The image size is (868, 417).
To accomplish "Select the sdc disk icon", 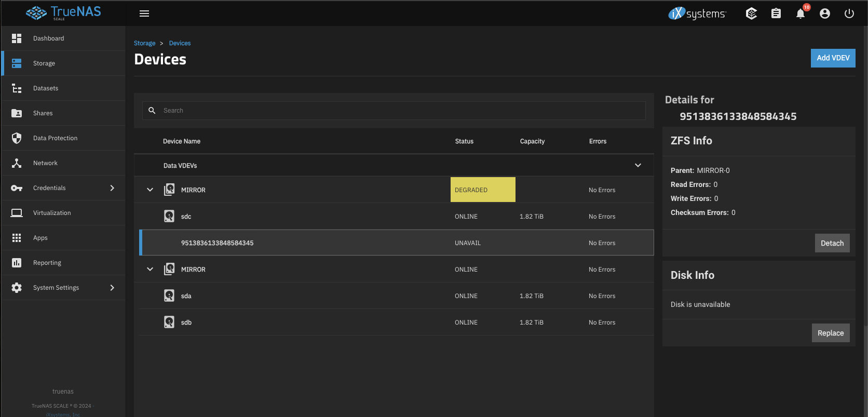I will (x=169, y=216).
